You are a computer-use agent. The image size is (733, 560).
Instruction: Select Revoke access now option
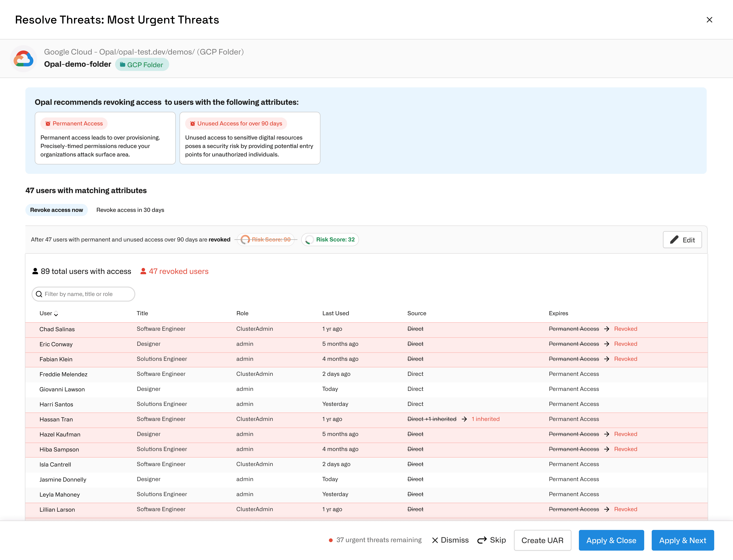point(56,210)
